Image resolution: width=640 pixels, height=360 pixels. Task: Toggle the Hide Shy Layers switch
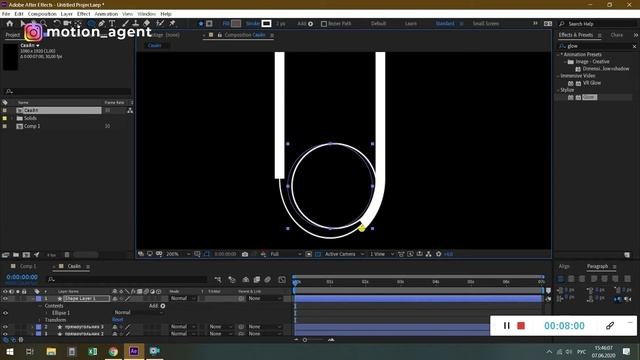click(246, 280)
